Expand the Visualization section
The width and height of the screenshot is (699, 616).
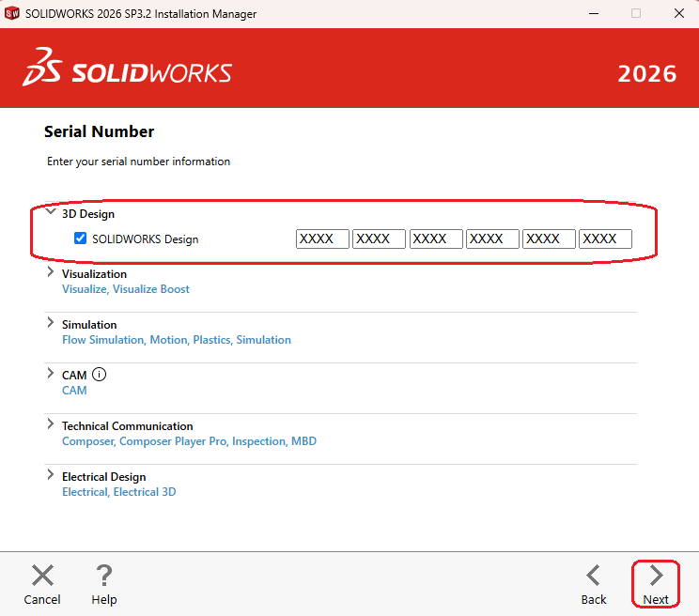tap(51, 272)
